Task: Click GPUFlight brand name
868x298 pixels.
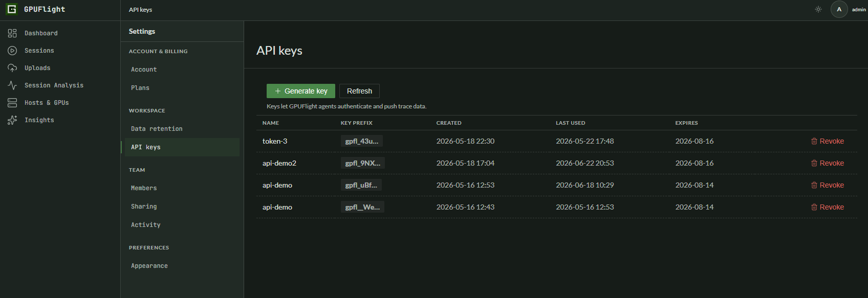Action: tap(45, 9)
